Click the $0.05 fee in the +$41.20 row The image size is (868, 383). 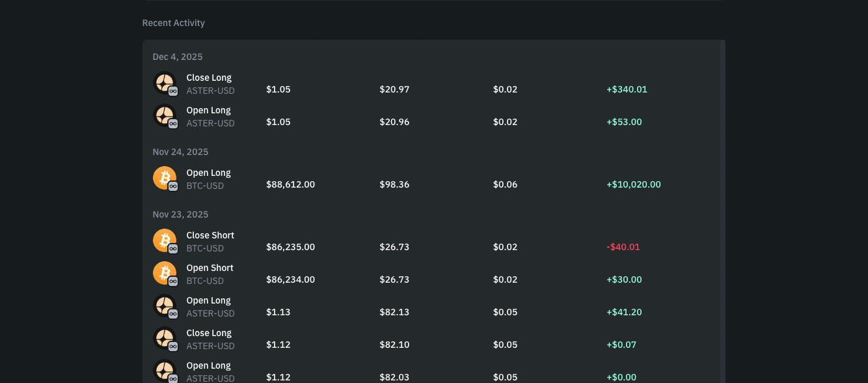[505, 312]
